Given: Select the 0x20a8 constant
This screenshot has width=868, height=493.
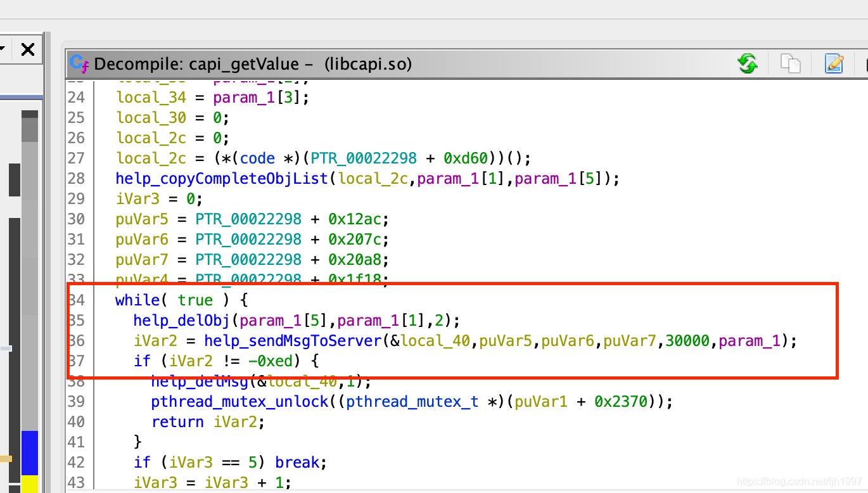Looking at the screenshot, I should coord(354,260).
